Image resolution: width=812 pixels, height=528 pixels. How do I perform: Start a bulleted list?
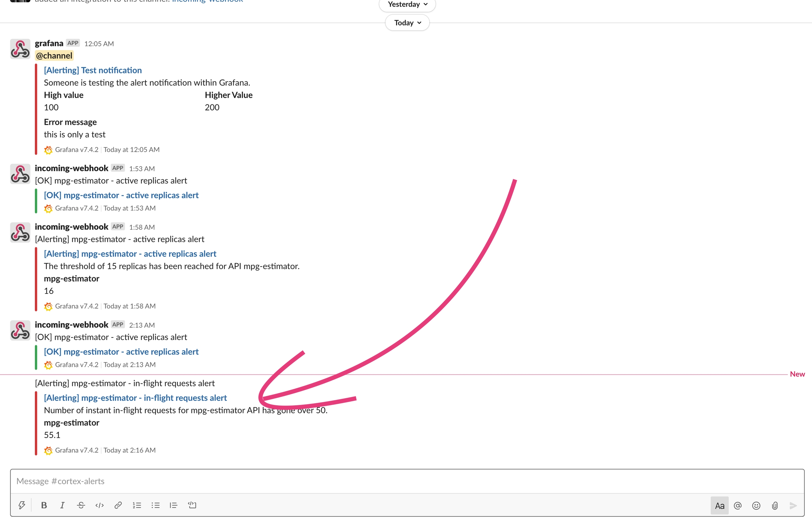[155, 505]
